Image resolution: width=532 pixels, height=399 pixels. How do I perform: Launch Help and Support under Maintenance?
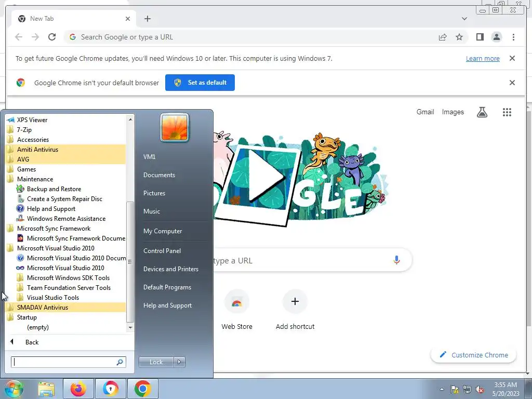coord(66,209)
